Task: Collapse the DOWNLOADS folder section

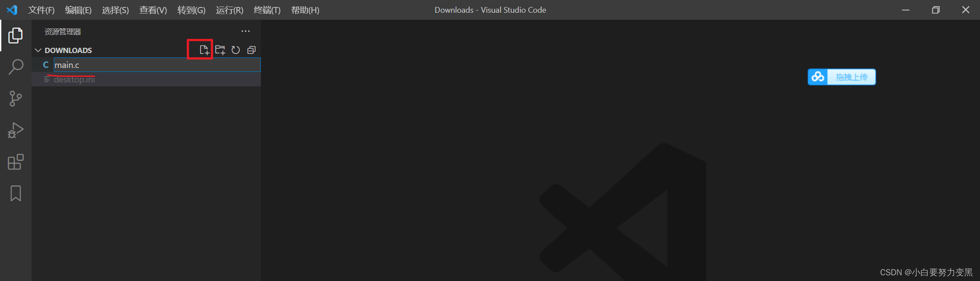Action: tap(38, 50)
